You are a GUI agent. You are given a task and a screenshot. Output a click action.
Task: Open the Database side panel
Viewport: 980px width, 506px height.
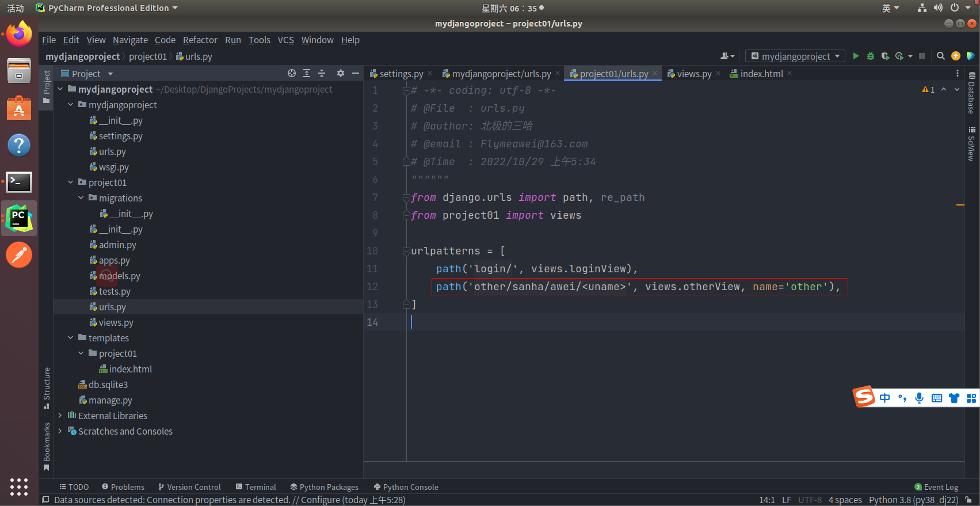[x=971, y=93]
